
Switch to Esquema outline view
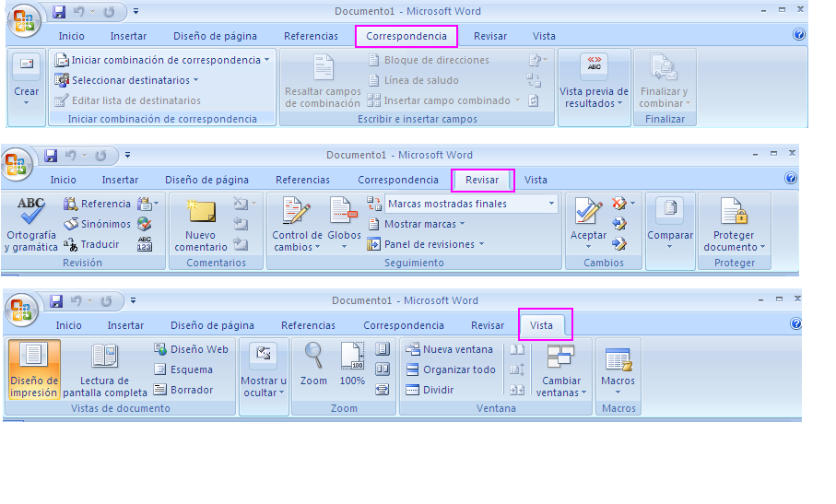click(183, 369)
